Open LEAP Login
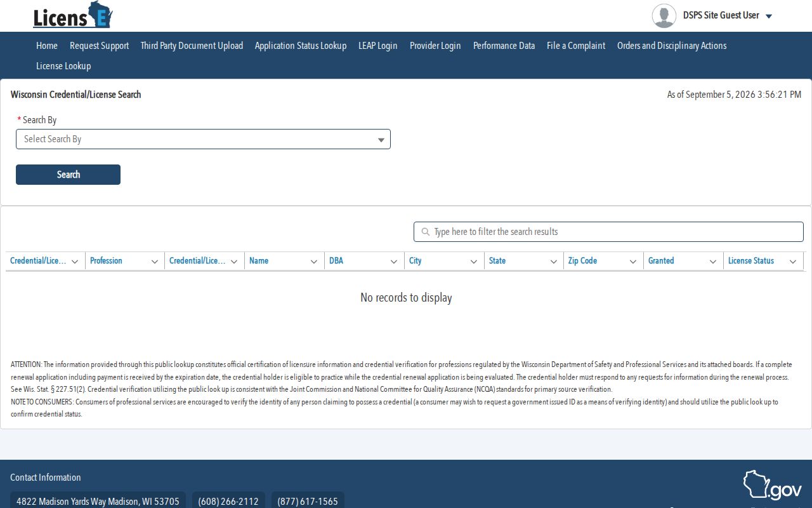The image size is (812, 508). click(x=378, y=46)
